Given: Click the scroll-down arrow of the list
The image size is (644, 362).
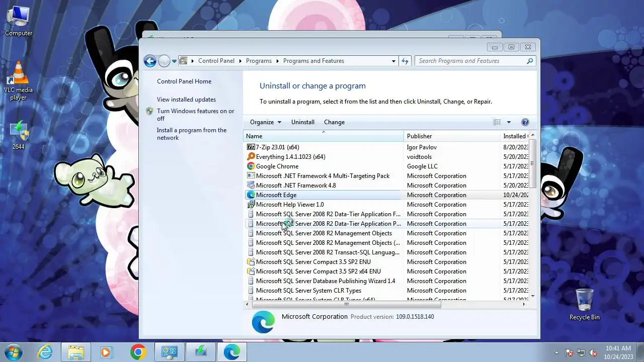Looking at the screenshot, I should click(x=532, y=296).
